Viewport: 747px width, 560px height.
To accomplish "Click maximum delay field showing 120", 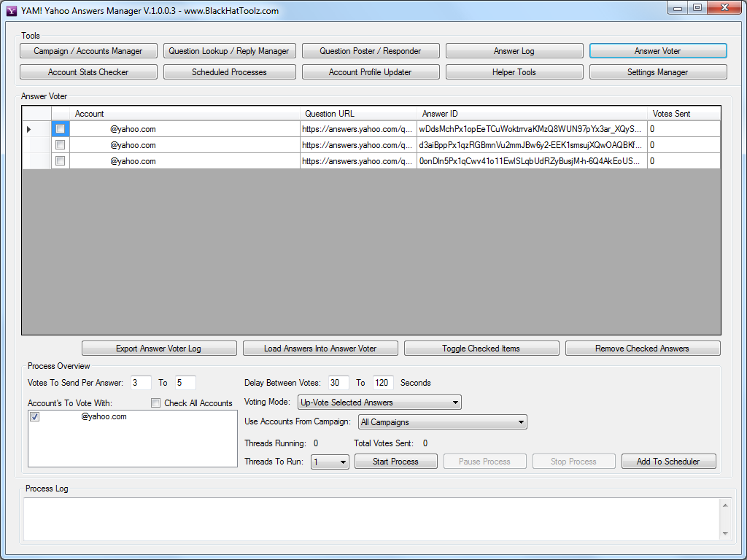I will pyautogui.click(x=383, y=383).
